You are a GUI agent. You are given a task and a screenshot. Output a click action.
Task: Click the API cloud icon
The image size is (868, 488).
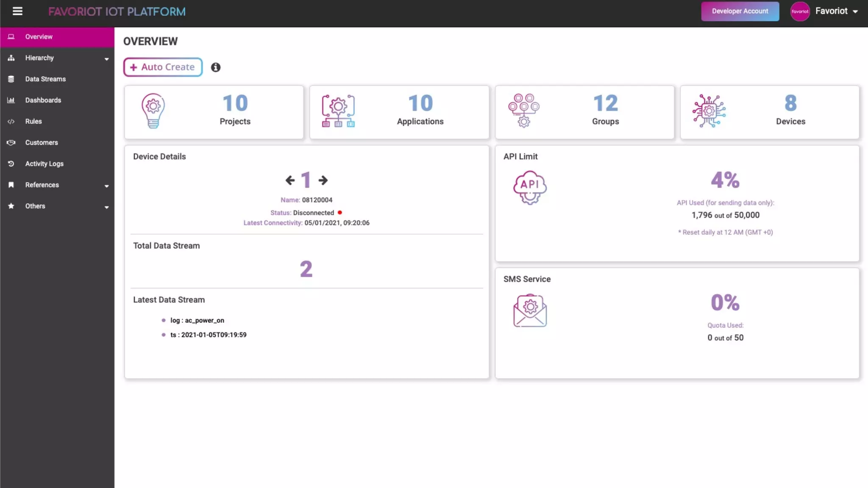530,188
